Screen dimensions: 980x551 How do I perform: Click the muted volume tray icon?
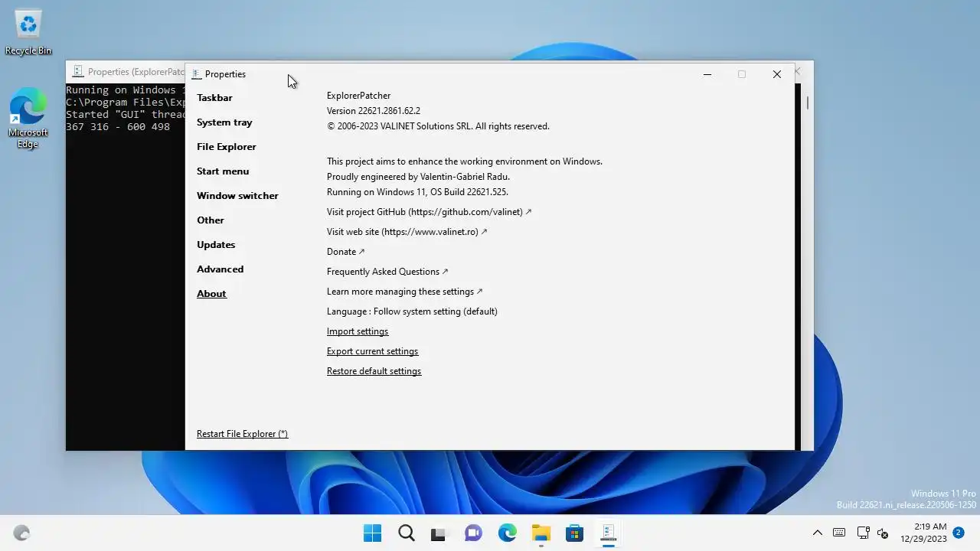click(x=882, y=533)
